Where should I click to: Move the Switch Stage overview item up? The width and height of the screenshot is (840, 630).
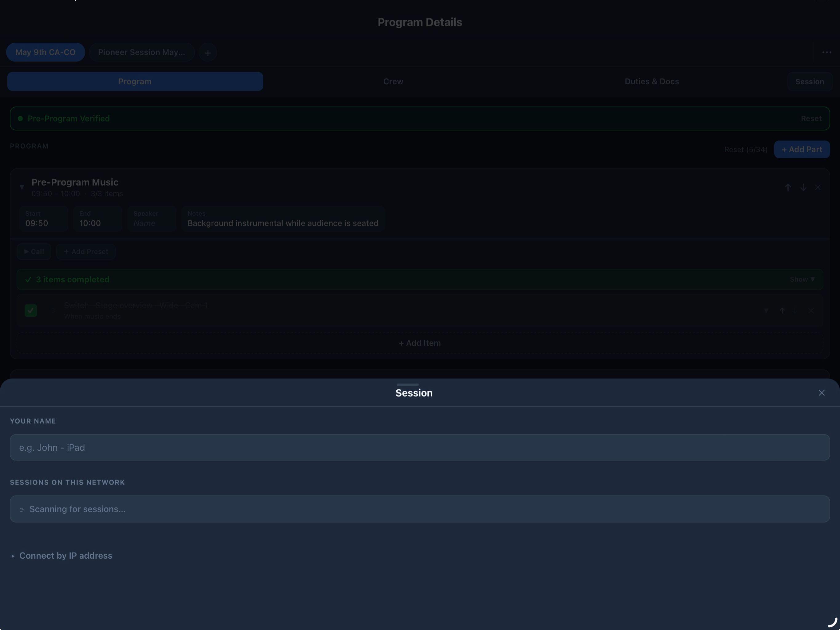782,310
